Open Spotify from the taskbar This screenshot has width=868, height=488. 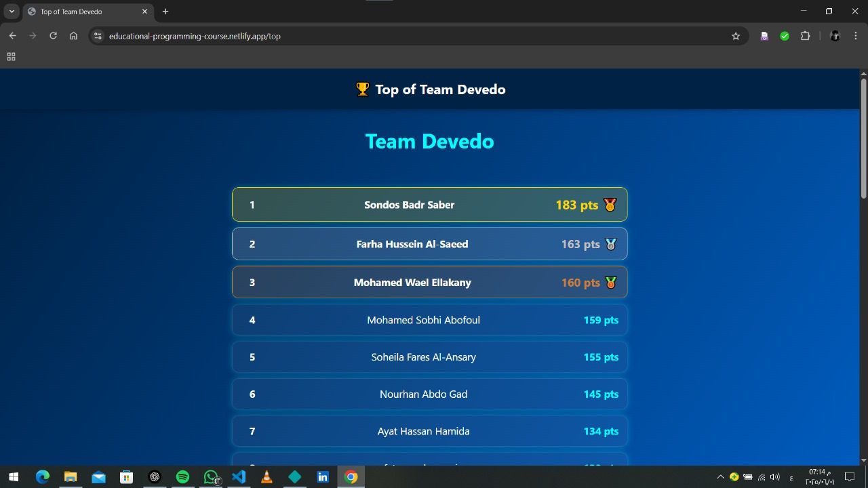(x=182, y=477)
